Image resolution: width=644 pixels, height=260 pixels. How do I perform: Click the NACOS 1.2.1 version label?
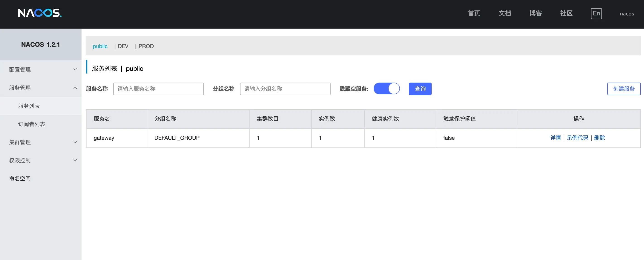click(x=41, y=45)
